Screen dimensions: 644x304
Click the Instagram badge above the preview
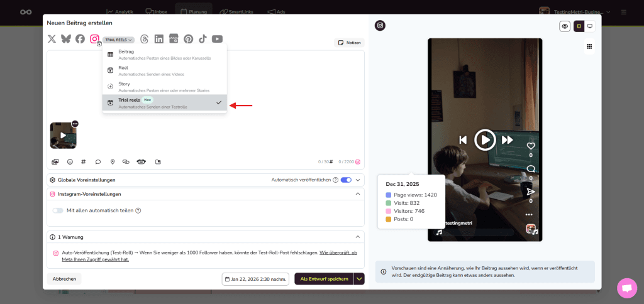pyautogui.click(x=380, y=25)
